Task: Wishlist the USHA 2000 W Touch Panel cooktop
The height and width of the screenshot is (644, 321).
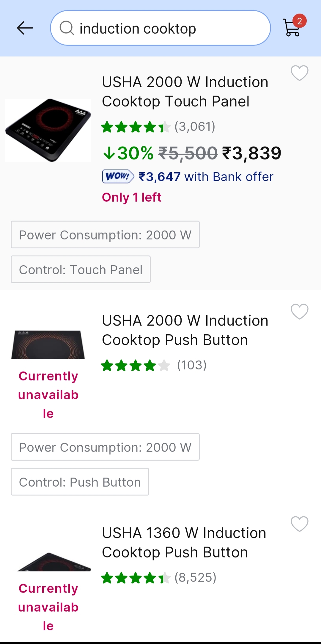Action: click(x=299, y=73)
